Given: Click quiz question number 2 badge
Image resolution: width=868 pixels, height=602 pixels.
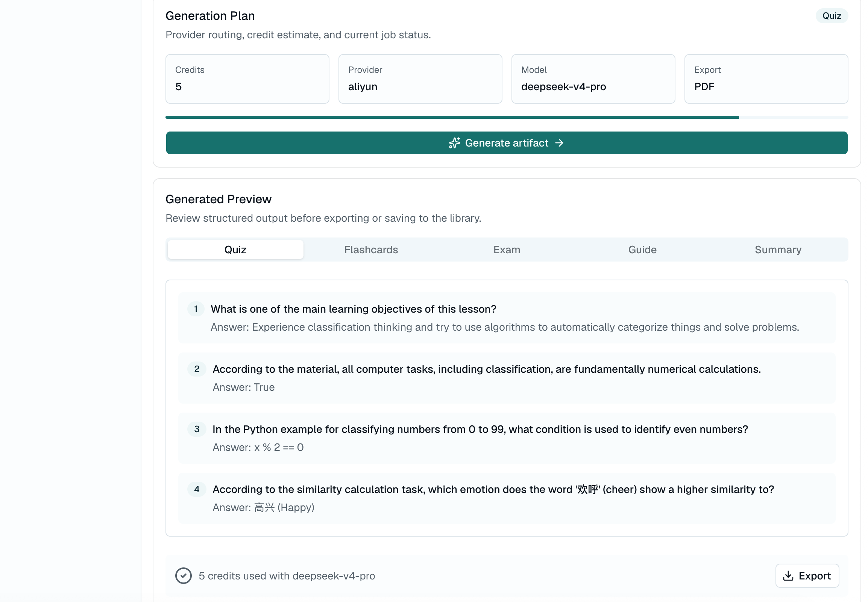Looking at the screenshot, I should click(197, 369).
